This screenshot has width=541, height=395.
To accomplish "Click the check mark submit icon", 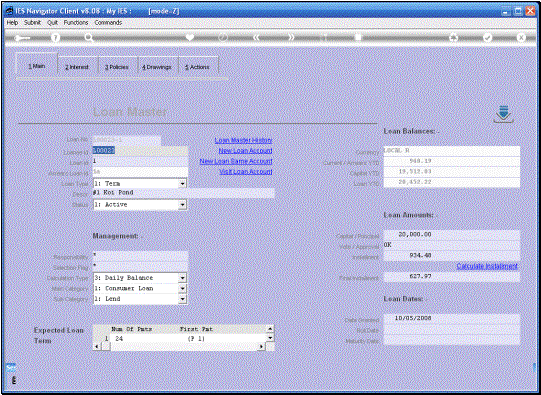I will (488, 38).
